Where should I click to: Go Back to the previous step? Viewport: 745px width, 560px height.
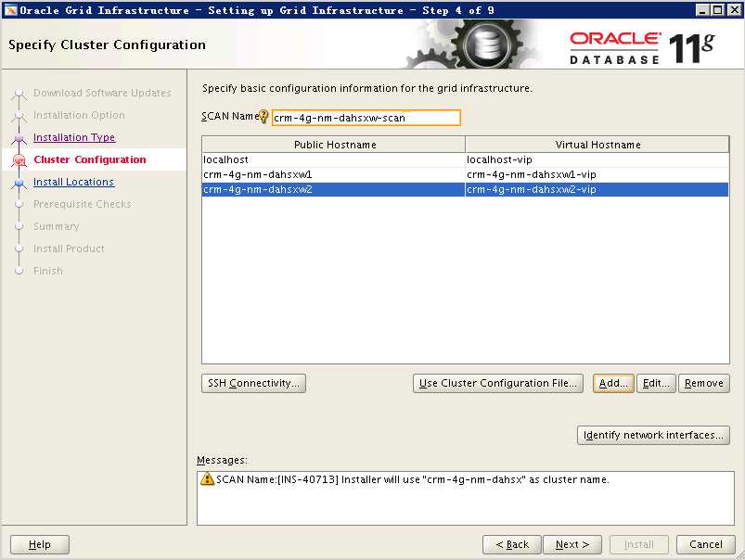[x=512, y=545]
